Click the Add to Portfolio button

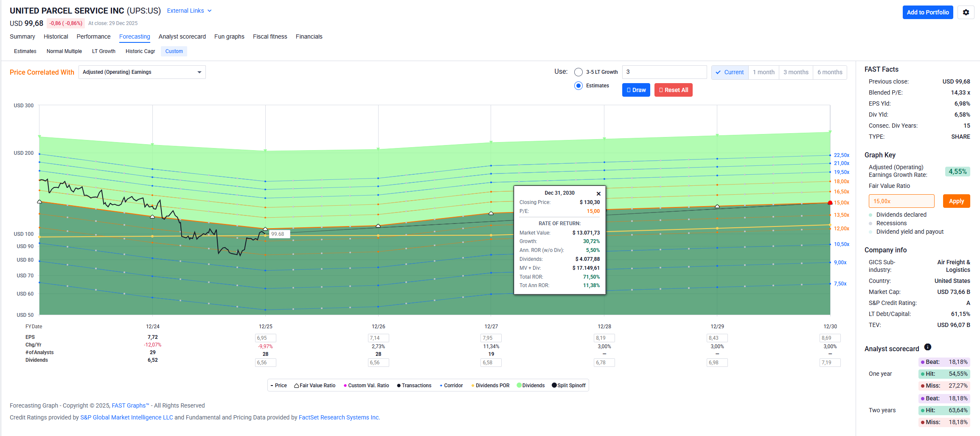927,12
